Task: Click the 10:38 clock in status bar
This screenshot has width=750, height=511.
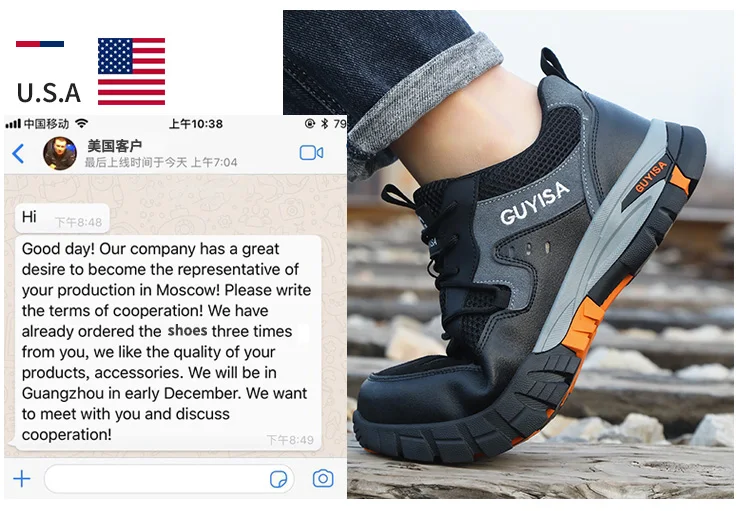Action: point(196,124)
